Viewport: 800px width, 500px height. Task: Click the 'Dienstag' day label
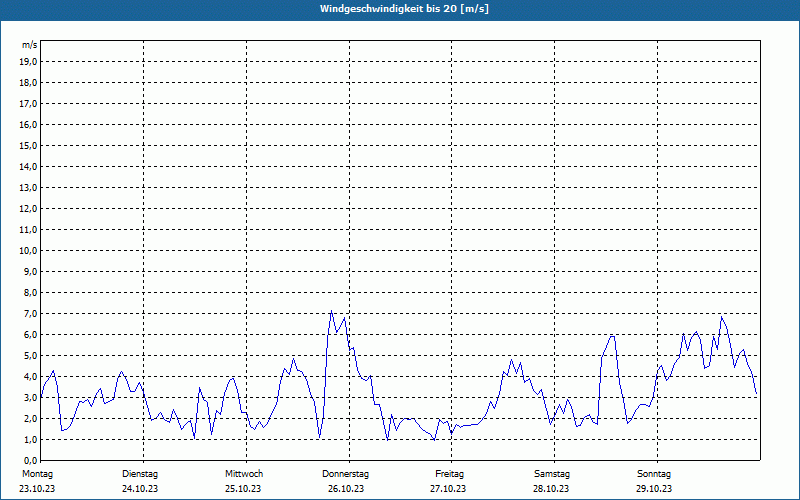coord(140,474)
